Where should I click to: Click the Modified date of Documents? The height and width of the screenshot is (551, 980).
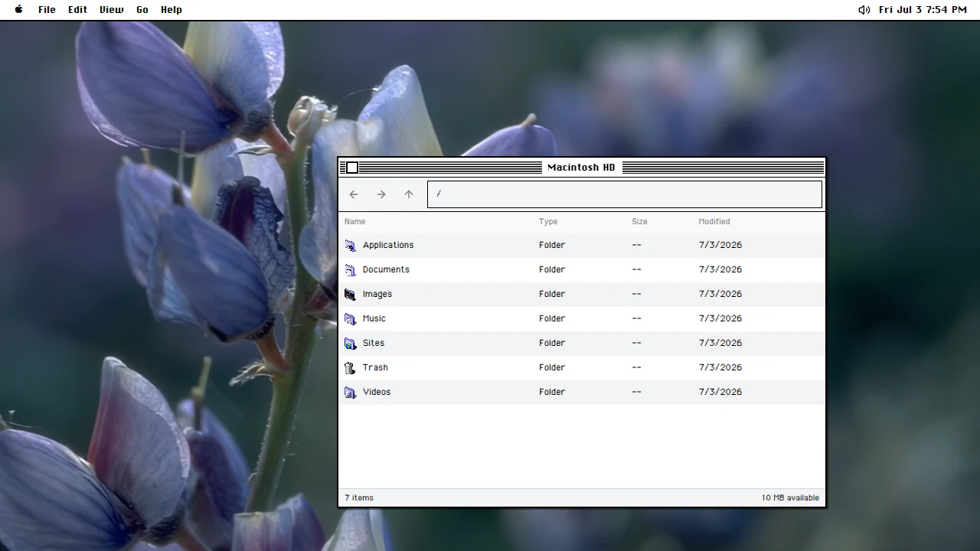pos(720,269)
